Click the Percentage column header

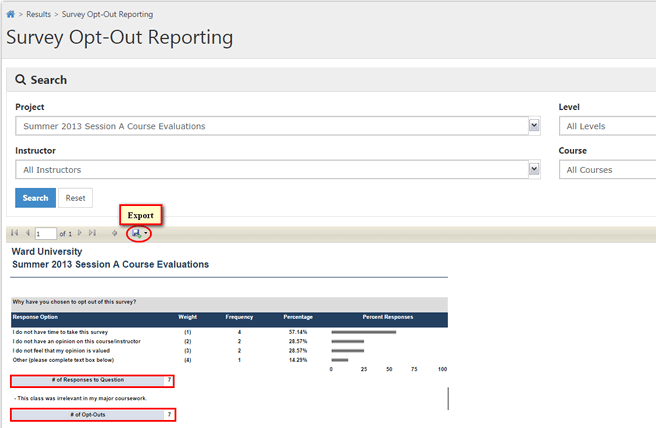[298, 317]
